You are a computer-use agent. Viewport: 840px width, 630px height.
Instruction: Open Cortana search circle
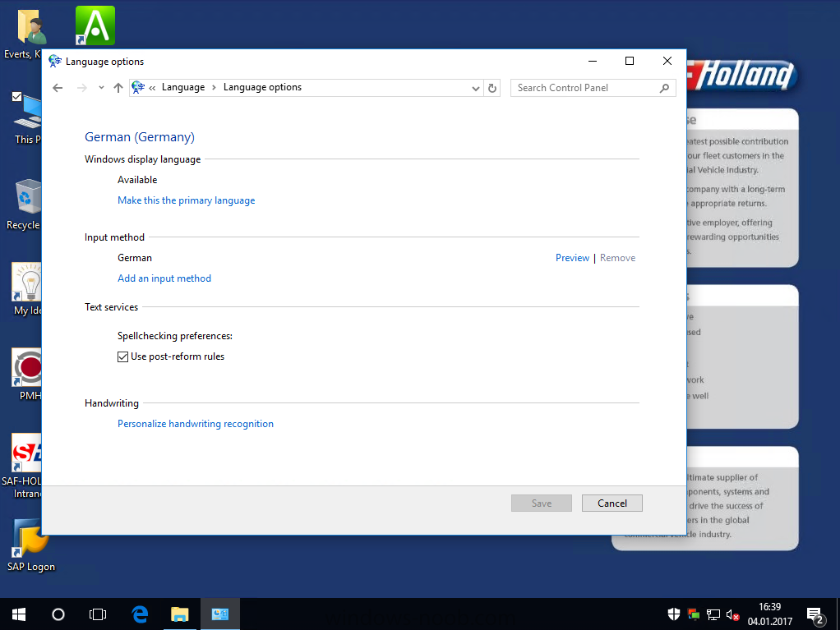point(58,614)
